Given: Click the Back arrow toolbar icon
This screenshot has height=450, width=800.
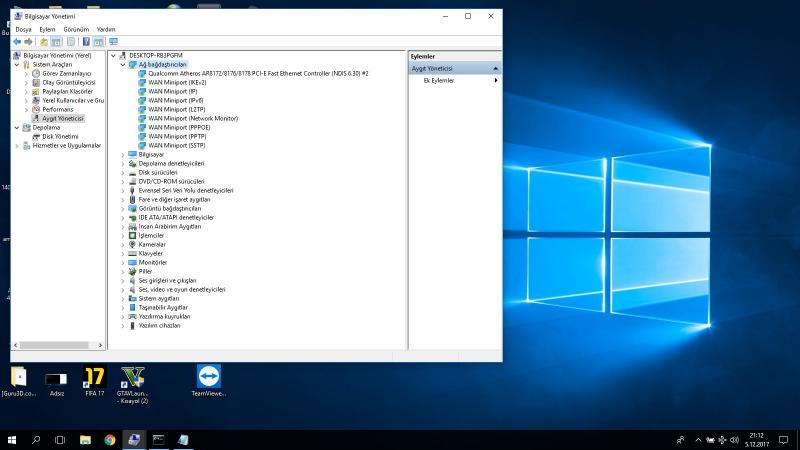Looking at the screenshot, I should click(x=17, y=41).
